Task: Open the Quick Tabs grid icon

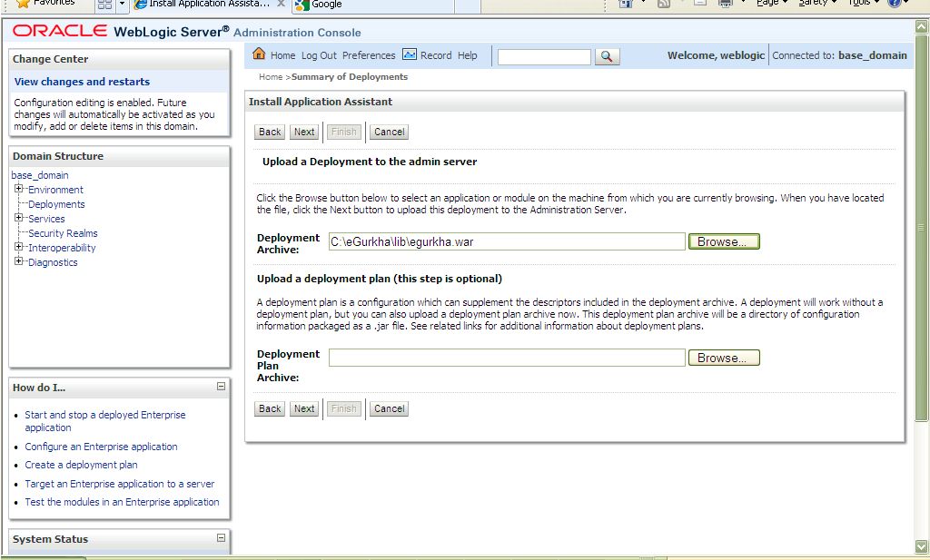Action: click(x=105, y=5)
